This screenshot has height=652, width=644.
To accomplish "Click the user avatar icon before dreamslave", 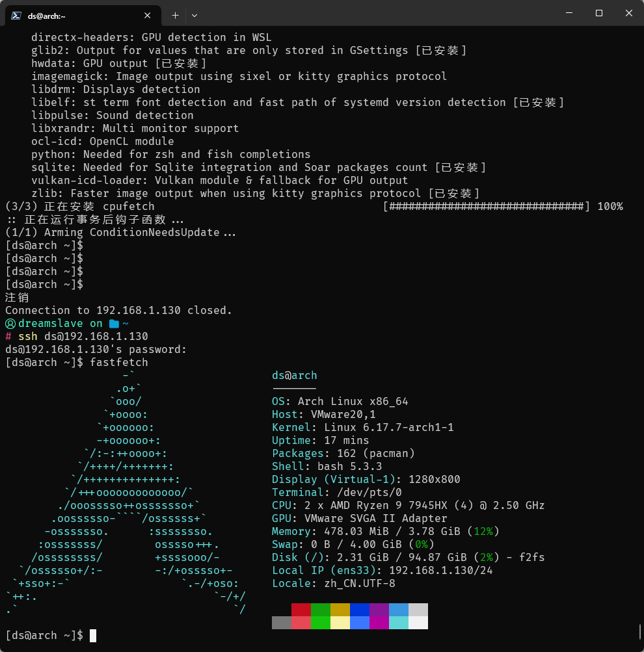I will 10,324.
